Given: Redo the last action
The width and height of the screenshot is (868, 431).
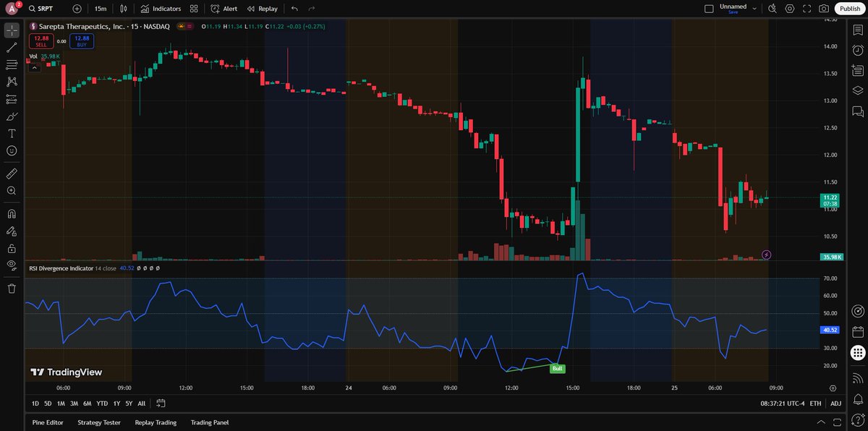Looking at the screenshot, I should (312, 9).
